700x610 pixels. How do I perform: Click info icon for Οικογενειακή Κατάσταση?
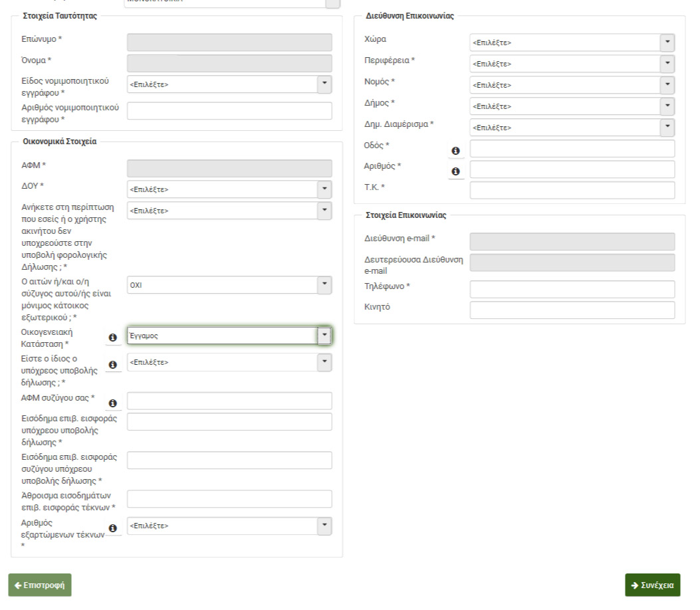112,338
